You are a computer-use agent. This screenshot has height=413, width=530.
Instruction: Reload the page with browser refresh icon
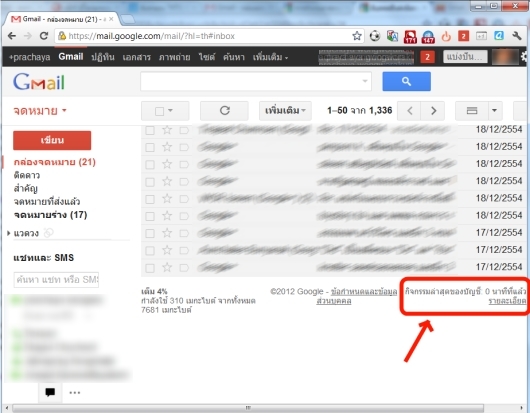click(44, 36)
